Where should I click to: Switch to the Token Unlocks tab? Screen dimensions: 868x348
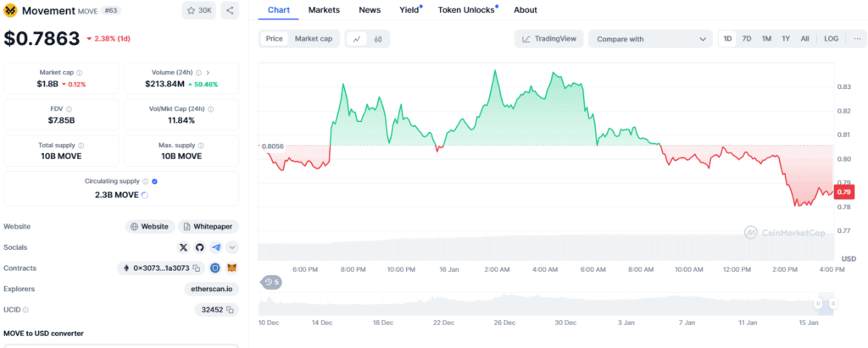pos(467,10)
